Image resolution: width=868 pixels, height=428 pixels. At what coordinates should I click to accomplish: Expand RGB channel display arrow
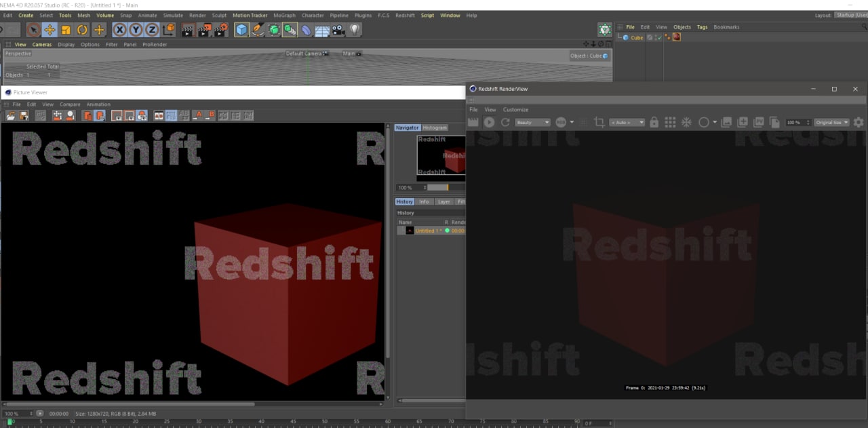point(572,122)
